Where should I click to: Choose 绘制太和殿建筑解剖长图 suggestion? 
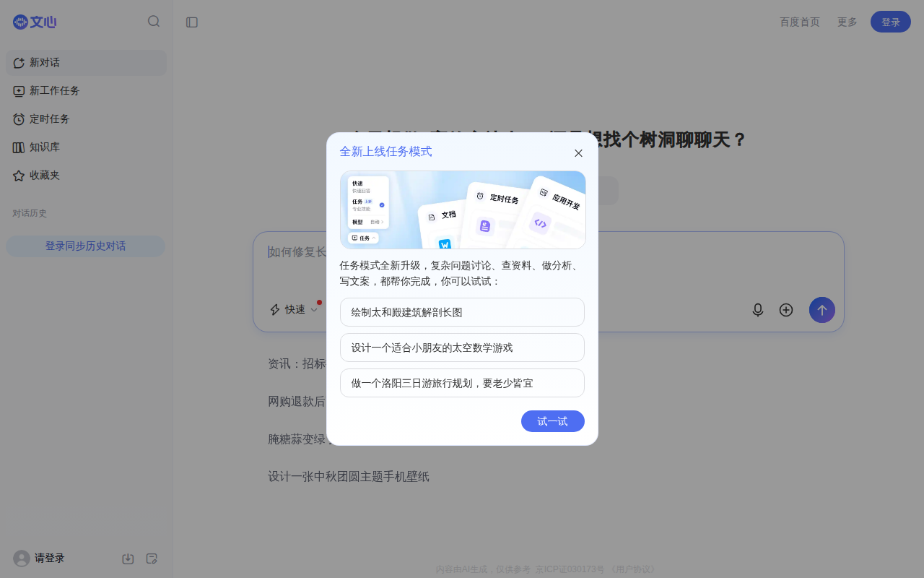click(462, 312)
